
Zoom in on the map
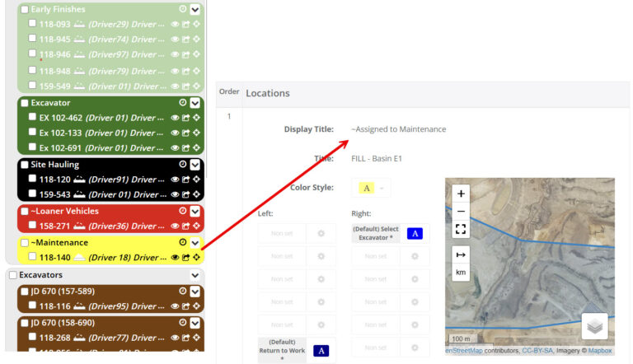[x=461, y=194]
